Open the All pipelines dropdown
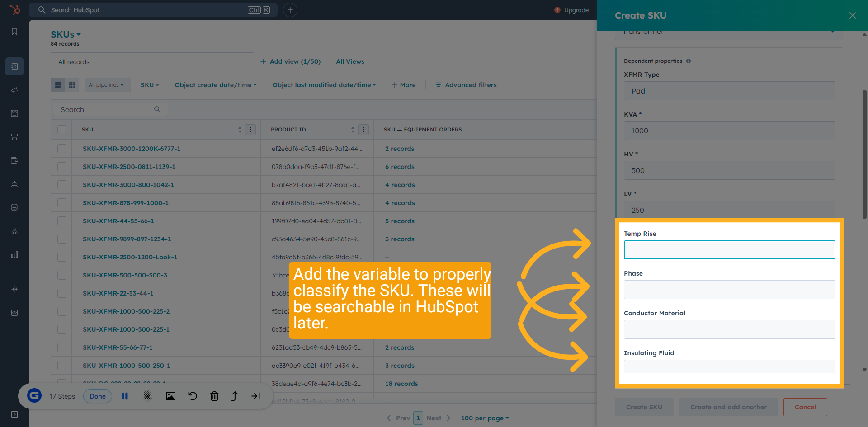This screenshot has width=868, height=427. coord(108,85)
